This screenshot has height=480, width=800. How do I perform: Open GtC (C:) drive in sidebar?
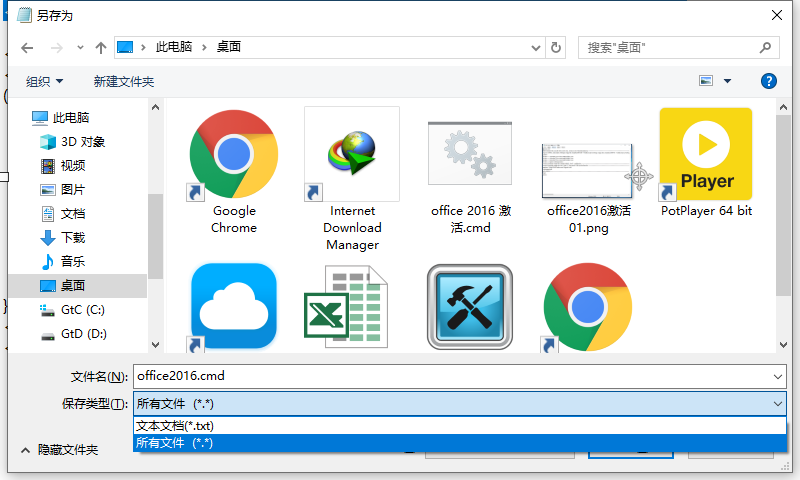pos(82,310)
